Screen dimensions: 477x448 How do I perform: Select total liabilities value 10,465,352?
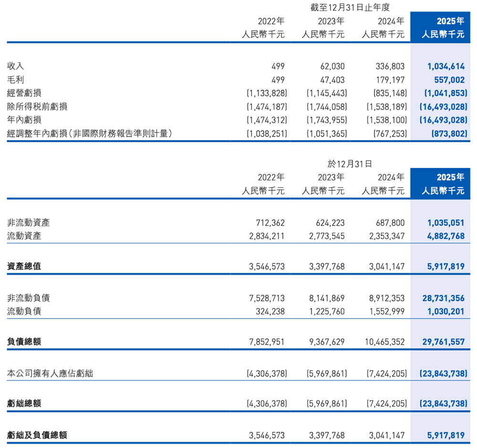385,342
